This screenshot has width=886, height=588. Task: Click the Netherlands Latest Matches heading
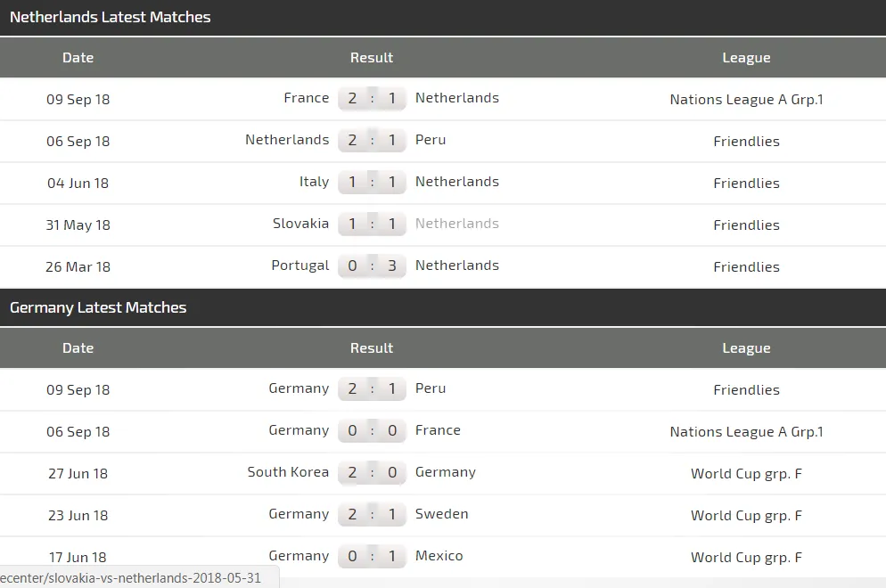pos(111,17)
